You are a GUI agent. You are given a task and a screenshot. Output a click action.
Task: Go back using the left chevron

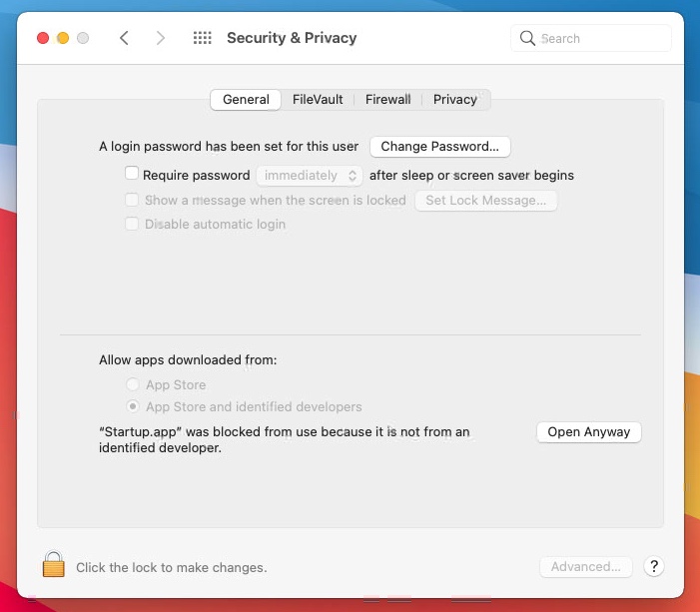point(125,38)
